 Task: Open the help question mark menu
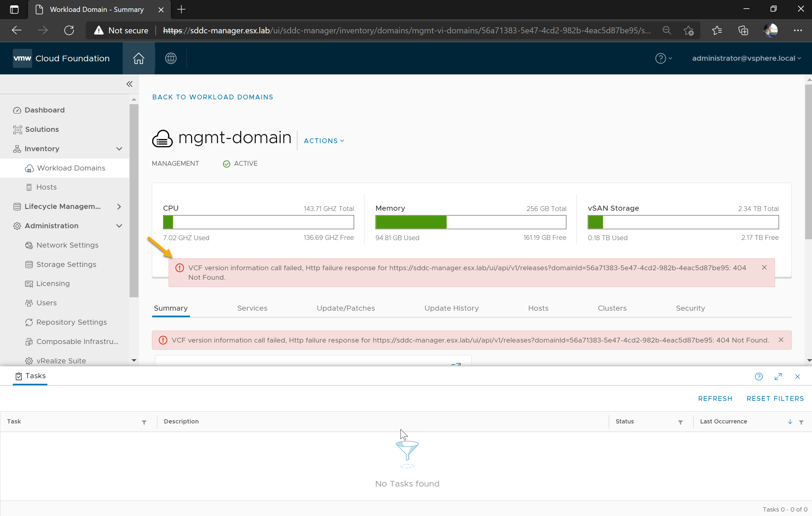663,58
